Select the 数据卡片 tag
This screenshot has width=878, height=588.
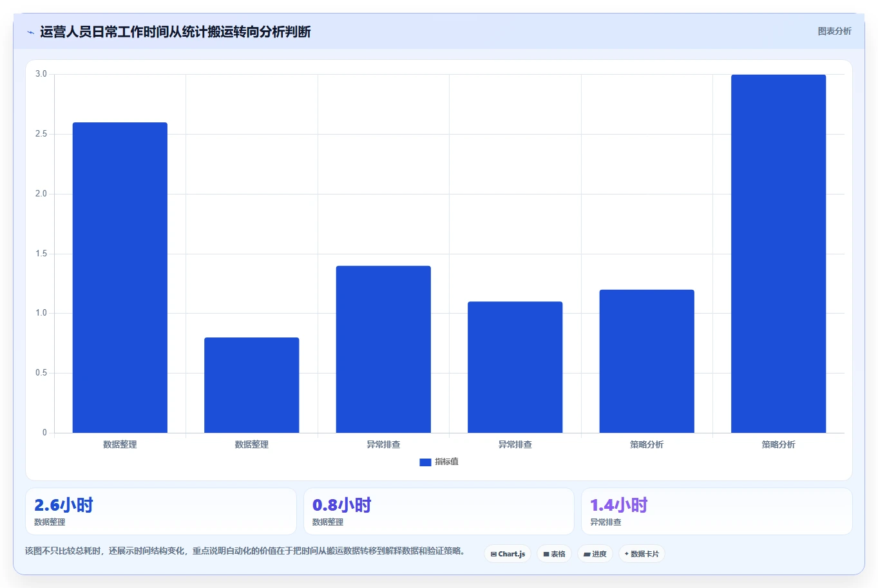tap(642, 554)
